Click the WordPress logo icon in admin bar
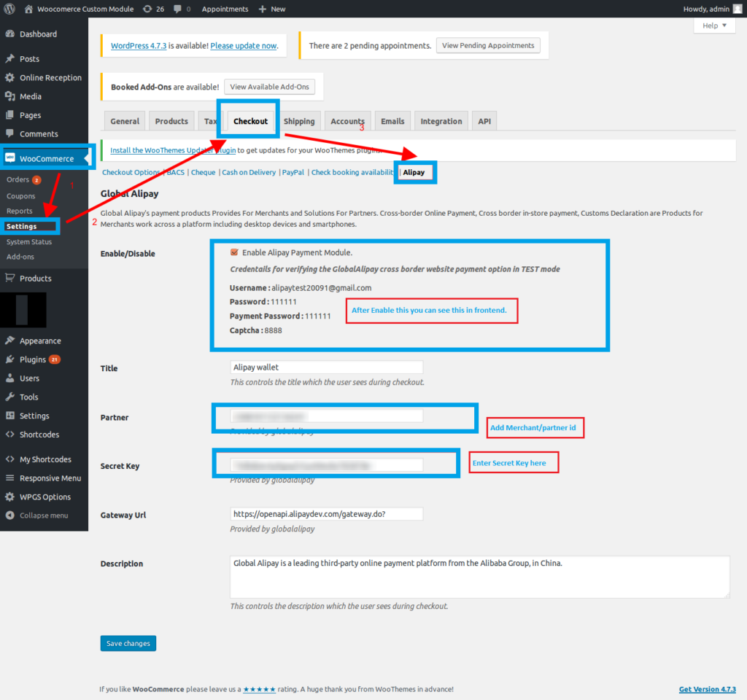The height and width of the screenshot is (700, 747). (x=9, y=9)
